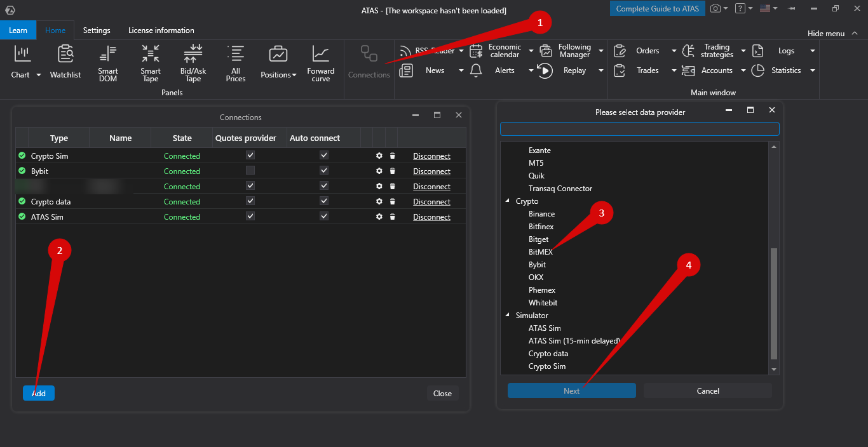This screenshot has width=868, height=447.
Task: Open the All Prices panel
Action: (x=236, y=63)
